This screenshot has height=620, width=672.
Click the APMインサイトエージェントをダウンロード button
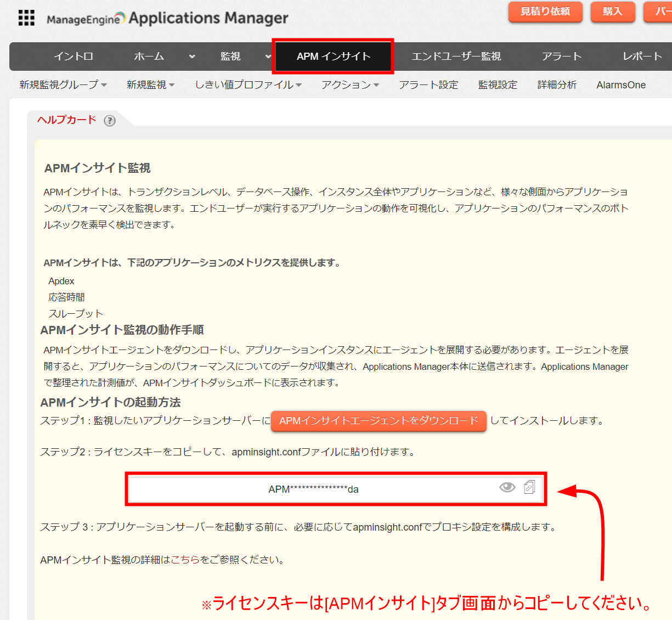click(379, 421)
